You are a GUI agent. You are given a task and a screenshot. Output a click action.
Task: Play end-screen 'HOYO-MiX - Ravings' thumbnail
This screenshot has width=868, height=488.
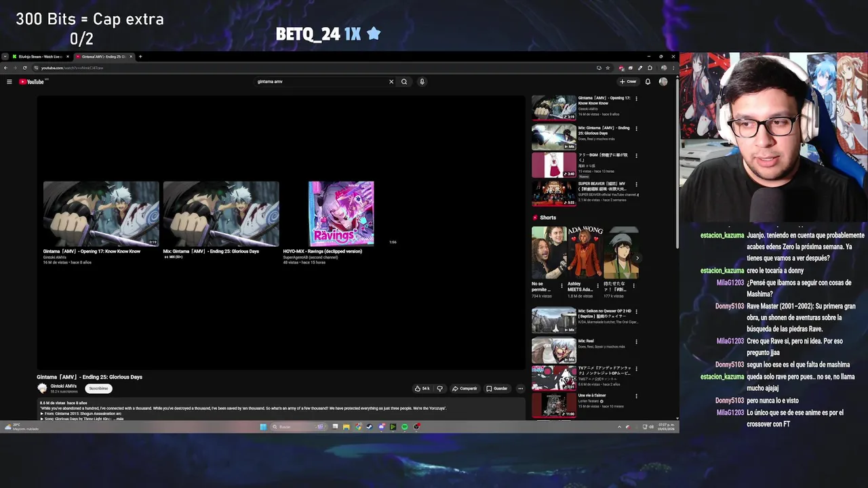[x=341, y=213]
